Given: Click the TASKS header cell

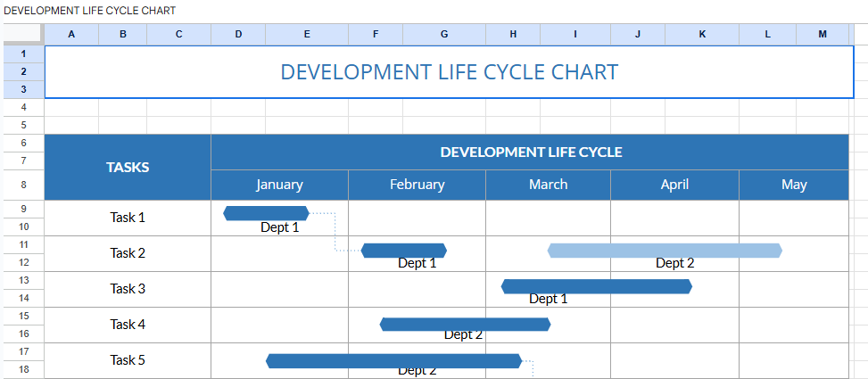Looking at the screenshot, I should click(128, 167).
